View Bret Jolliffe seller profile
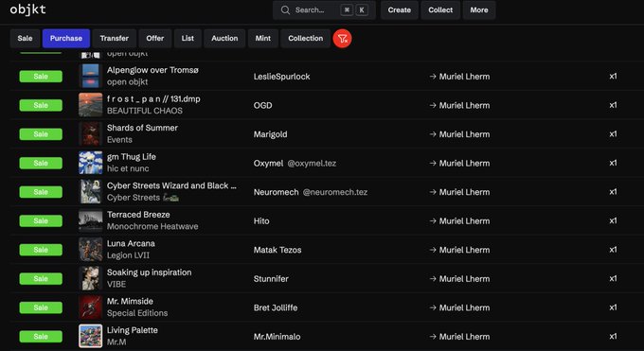 click(x=276, y=307)
